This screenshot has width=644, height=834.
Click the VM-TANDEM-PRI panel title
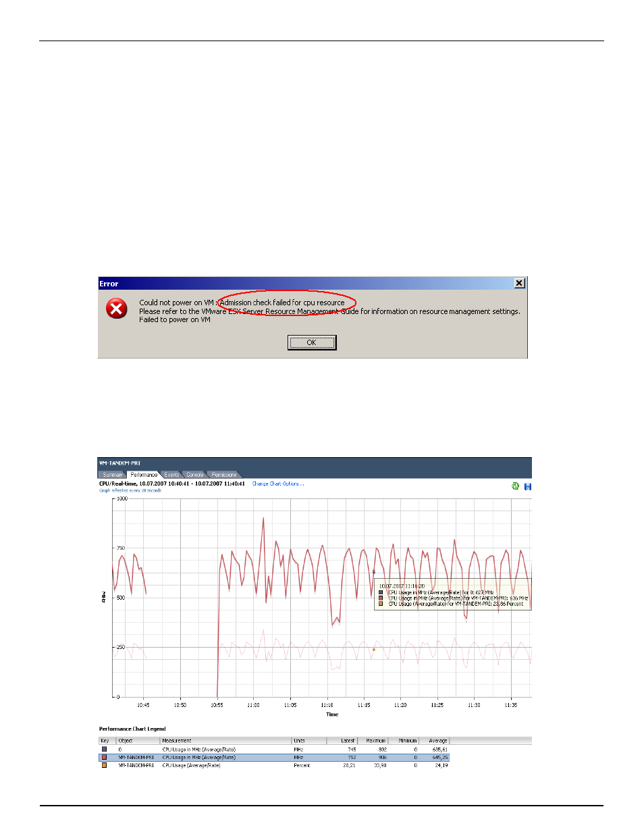119,463
